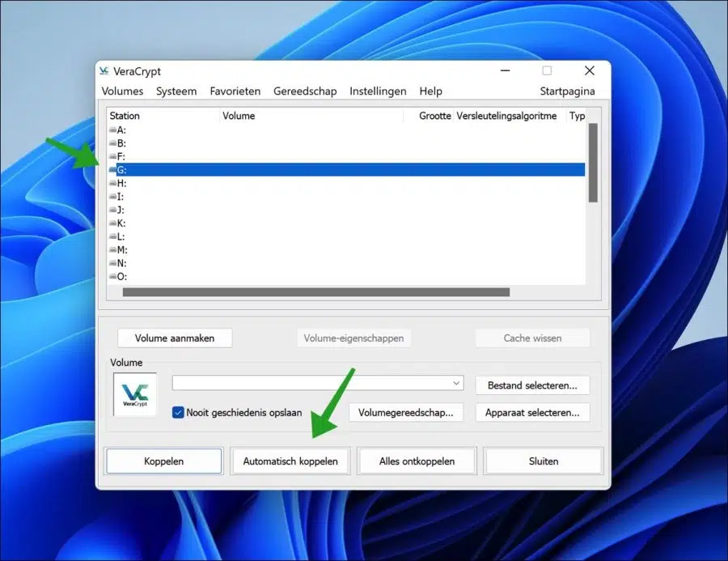Open the Volumes menu

point(123,91)
